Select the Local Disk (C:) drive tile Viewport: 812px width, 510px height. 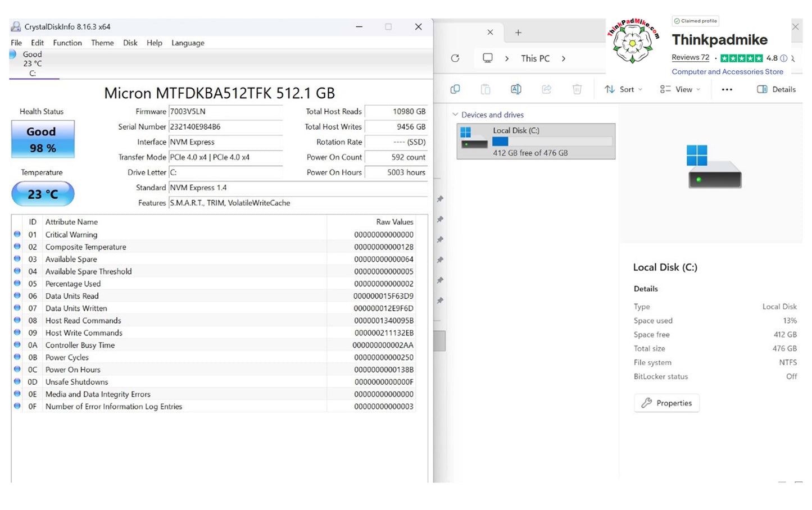click(536, 142)
